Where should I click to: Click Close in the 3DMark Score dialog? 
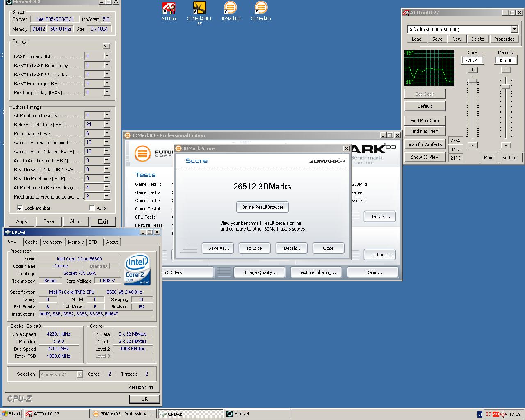point(328,248)
